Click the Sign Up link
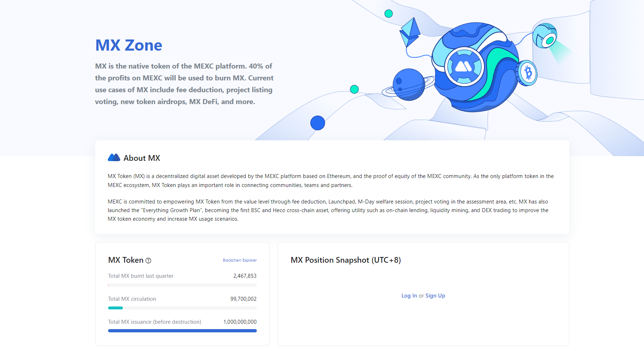644x351 pixels. click(435, 295)
